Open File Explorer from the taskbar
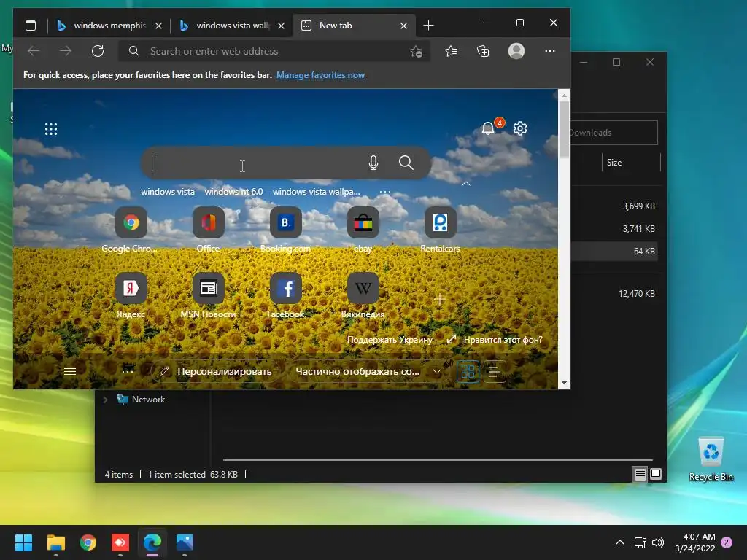This screenshot has width=747, height=560. click(x=55, y=542)
